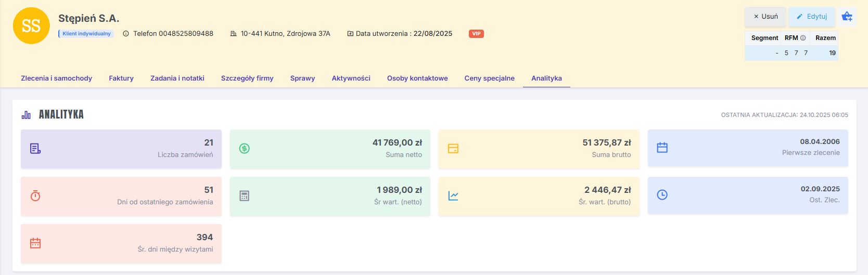
Task: Click the calendar icon for Pierwsze zlecenie
Action: (662, 148)
